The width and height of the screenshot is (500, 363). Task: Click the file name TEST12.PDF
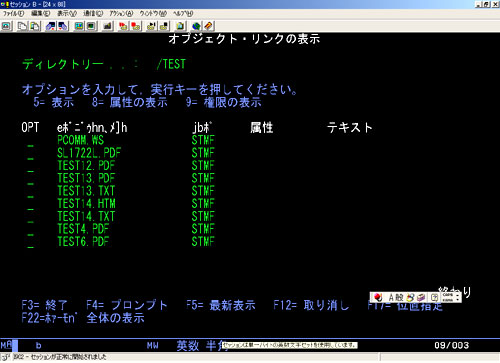point(86,165)
